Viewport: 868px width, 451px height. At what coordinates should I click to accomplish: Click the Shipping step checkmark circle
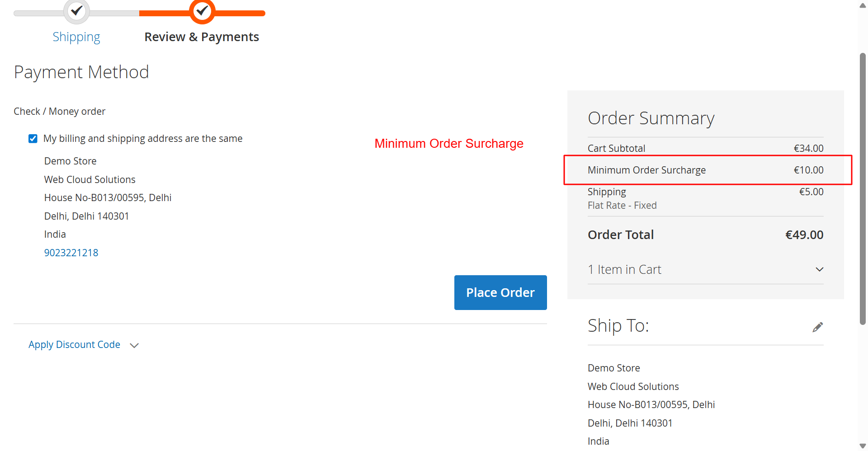(x=76, y=10)
